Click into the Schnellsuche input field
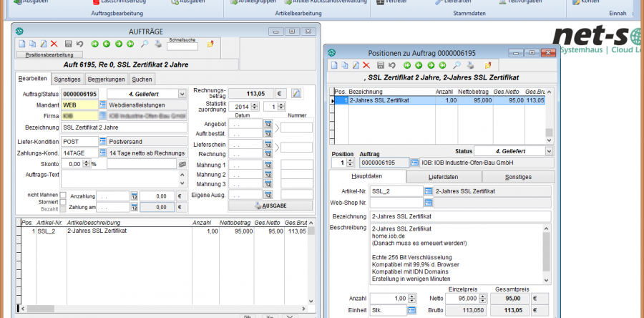Screen dimensions: 644x318 click(x=182, y=48)
